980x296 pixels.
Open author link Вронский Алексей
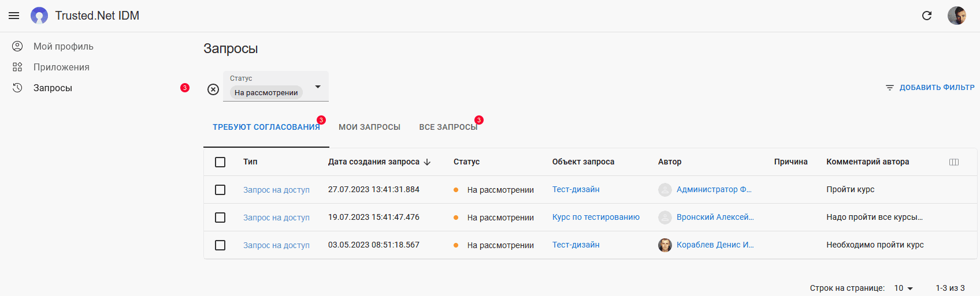pos(715,218)
